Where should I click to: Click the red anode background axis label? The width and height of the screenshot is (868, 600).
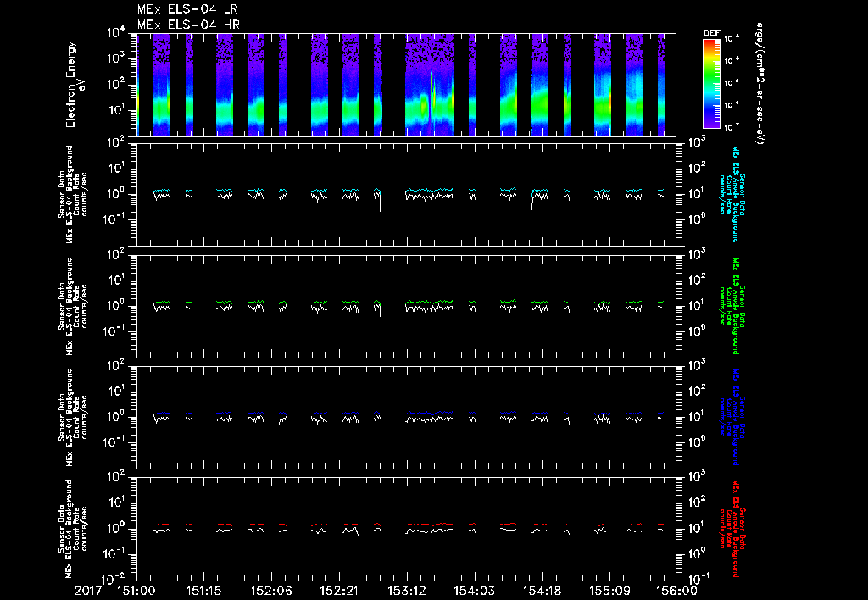(732, 529)
